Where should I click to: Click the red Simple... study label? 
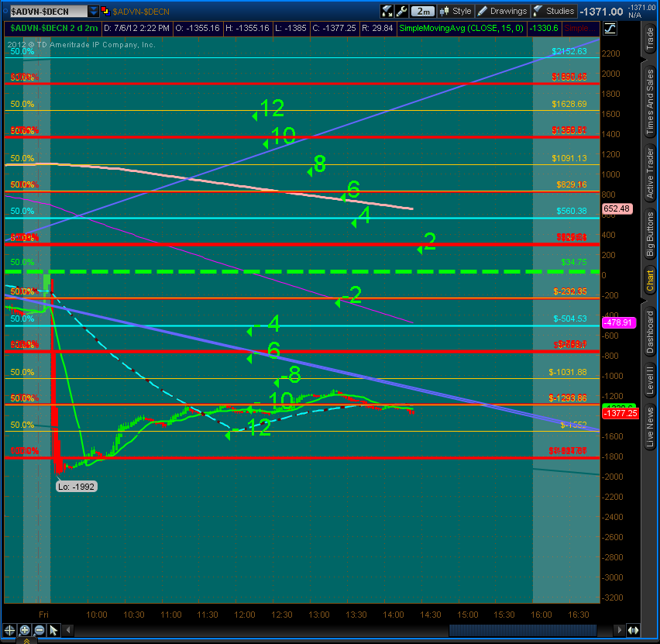(580, 28)
